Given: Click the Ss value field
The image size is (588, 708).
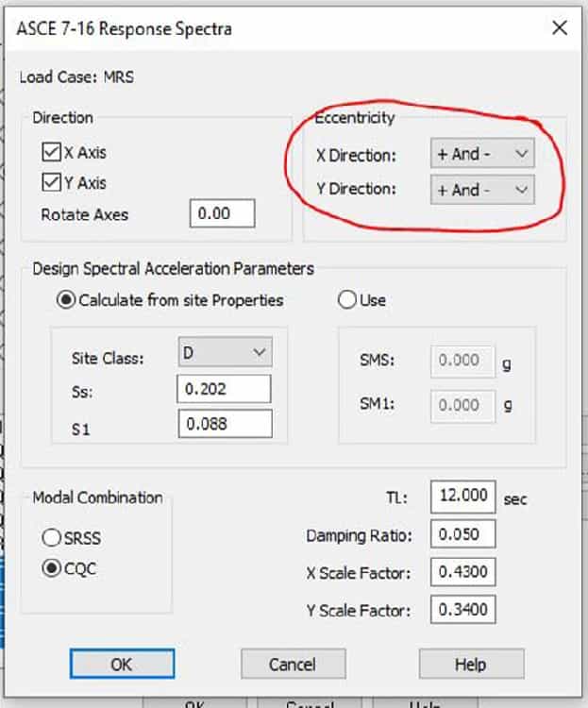Looking at the screenshot, I should pos(224,389).
